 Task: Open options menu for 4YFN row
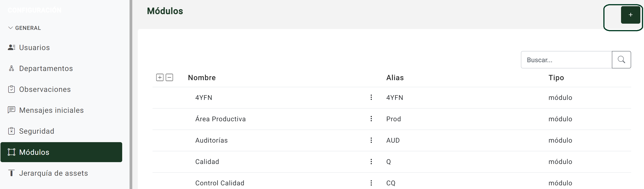[x=371, y=97]
